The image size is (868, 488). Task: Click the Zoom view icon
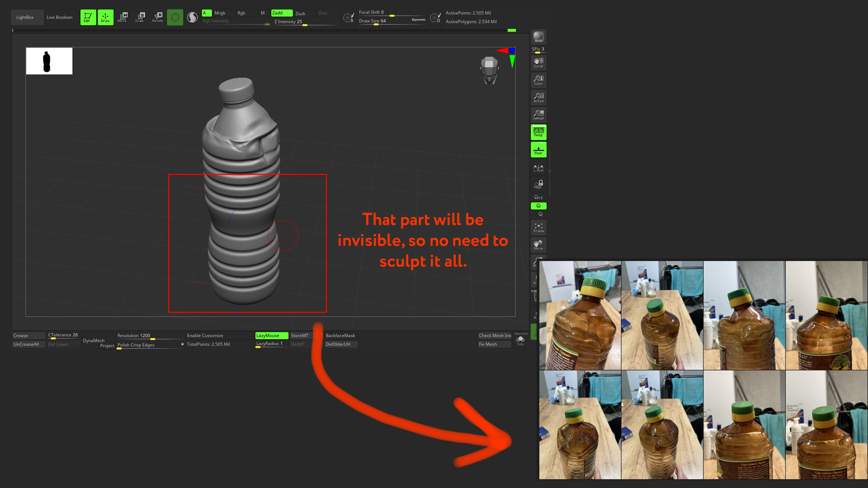pyautogui.click(x=538, y=80)
